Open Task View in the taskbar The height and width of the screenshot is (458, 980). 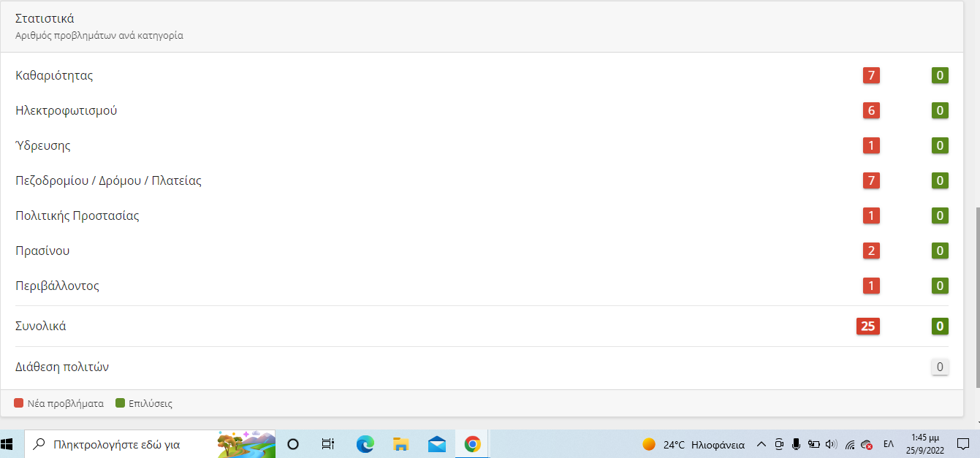[x=328, y=444]
